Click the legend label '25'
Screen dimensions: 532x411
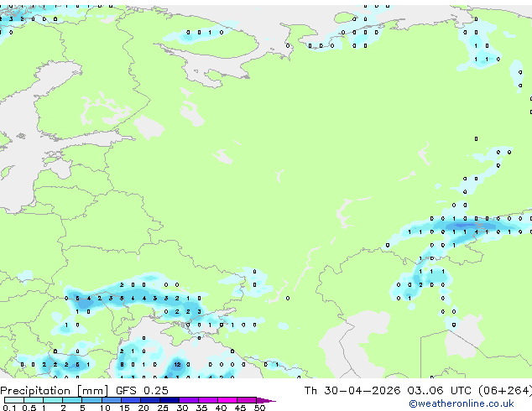163,408
